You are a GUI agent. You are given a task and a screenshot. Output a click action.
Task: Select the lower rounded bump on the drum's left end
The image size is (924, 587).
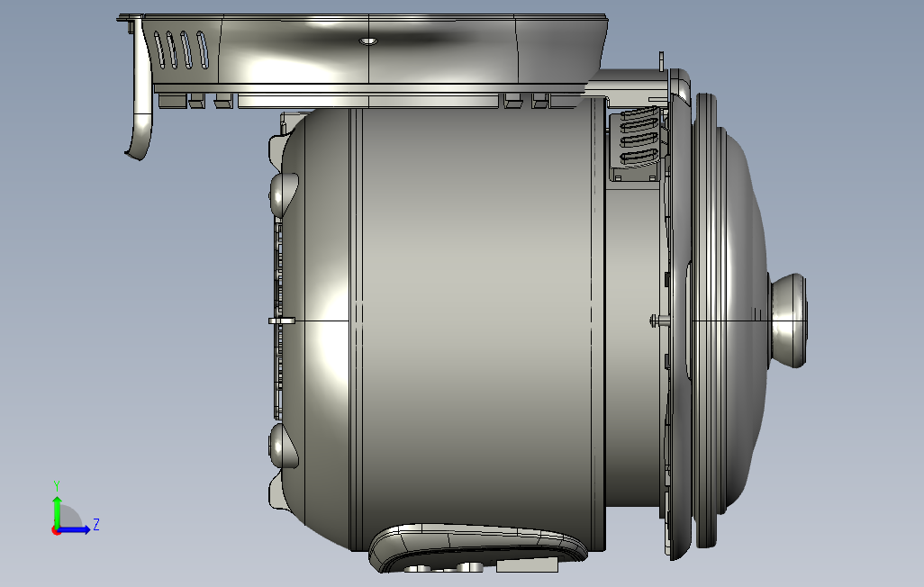click(x=284, y=447)
